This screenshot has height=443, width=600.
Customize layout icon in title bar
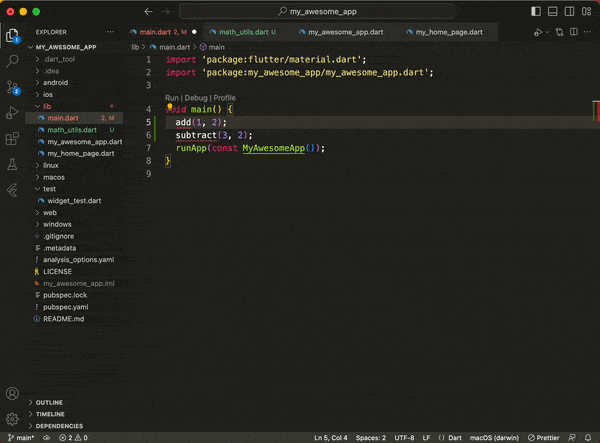(x=586, y=11)
